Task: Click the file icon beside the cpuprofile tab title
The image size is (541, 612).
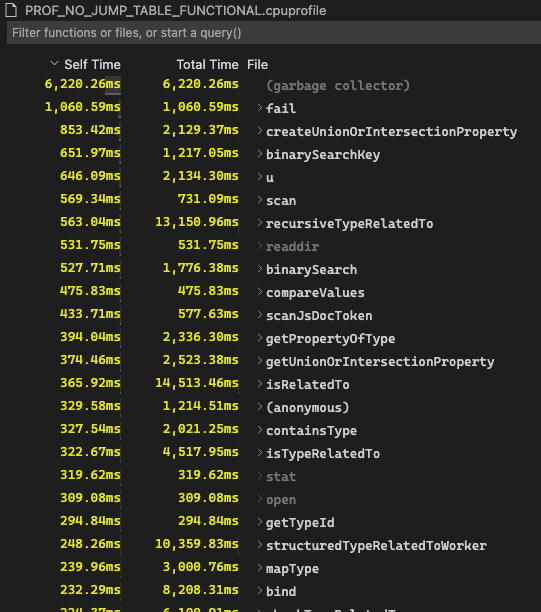Action: (11, 11)
